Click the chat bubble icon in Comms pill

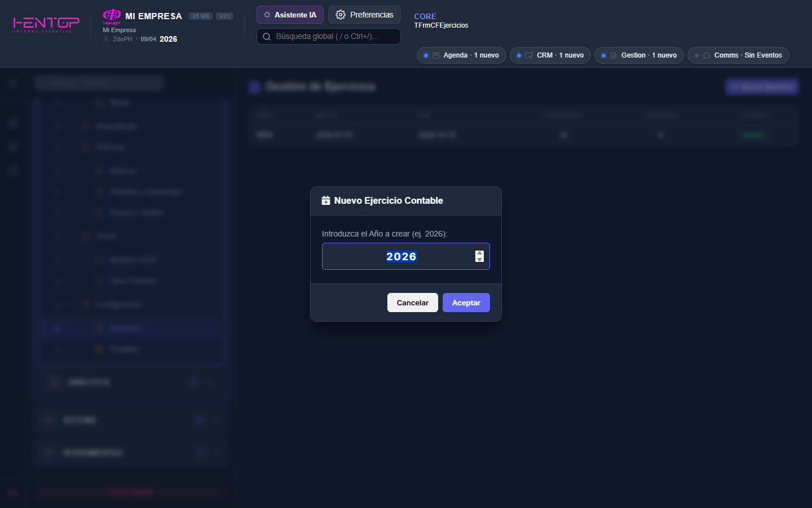[x=707, y=55]
